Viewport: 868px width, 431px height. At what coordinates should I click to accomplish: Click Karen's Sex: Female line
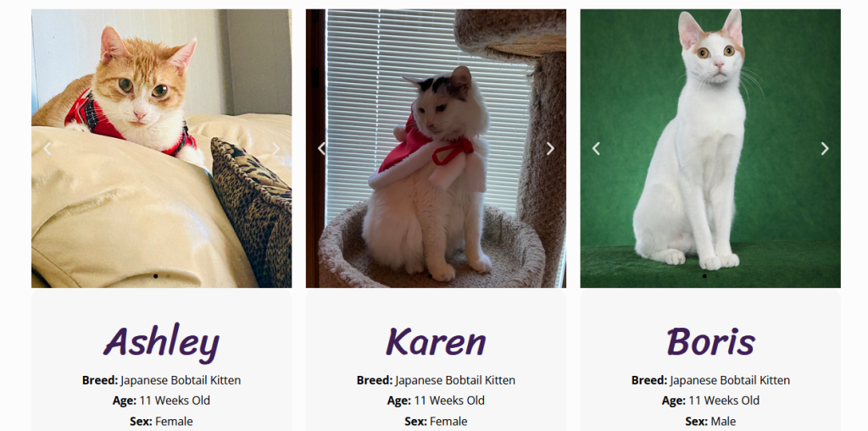click(437, 421)
